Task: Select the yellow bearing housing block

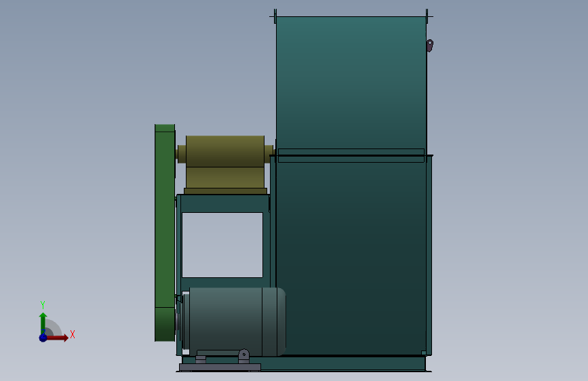Action: (x=225, y=162)
